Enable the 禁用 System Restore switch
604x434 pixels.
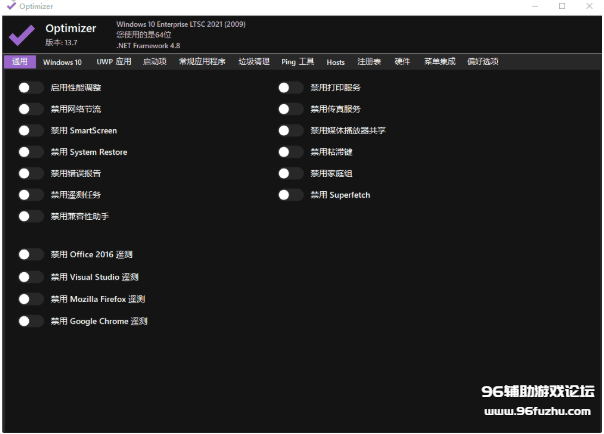[x=31, y=152]
